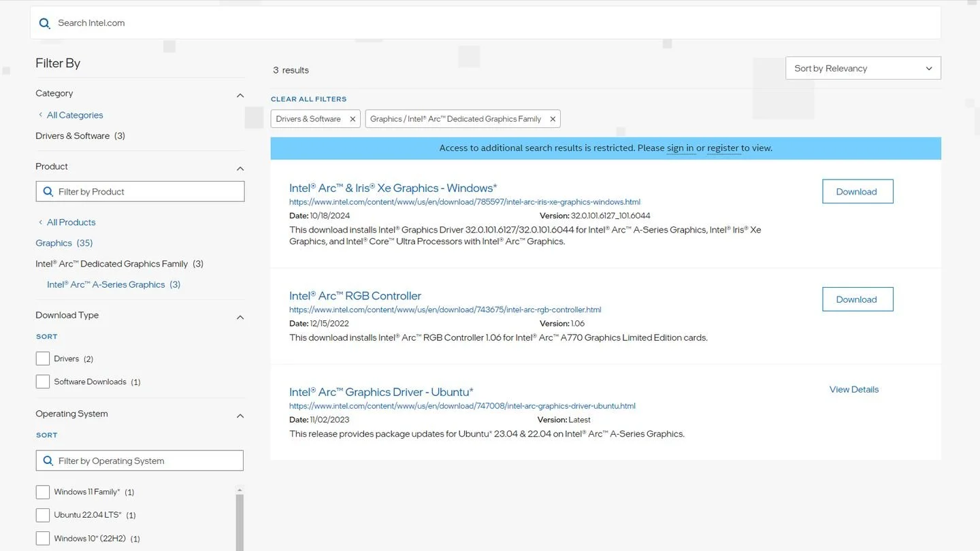Click the back arrow beside All Categories
The image size is (980, 551).
pos(40,115)
